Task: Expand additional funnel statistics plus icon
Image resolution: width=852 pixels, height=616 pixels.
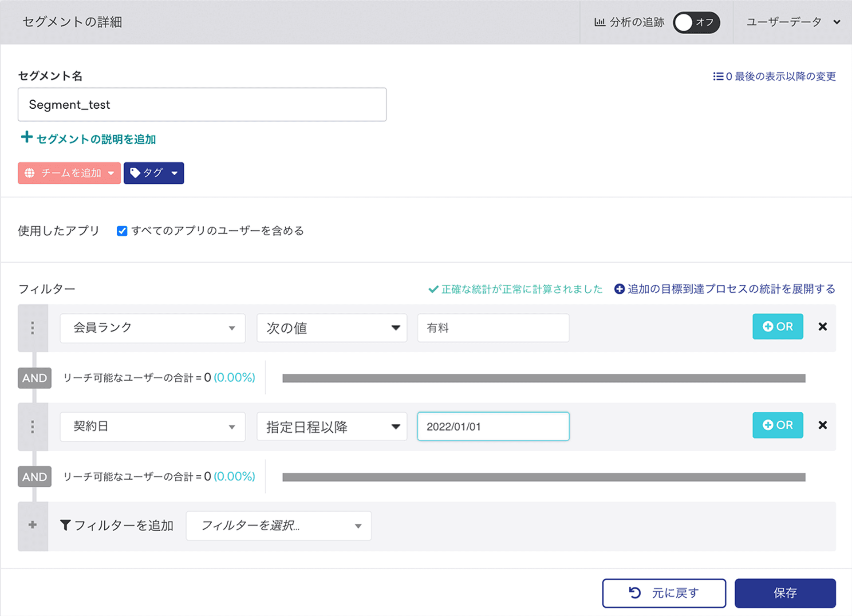Action: [x=619, y=289]
